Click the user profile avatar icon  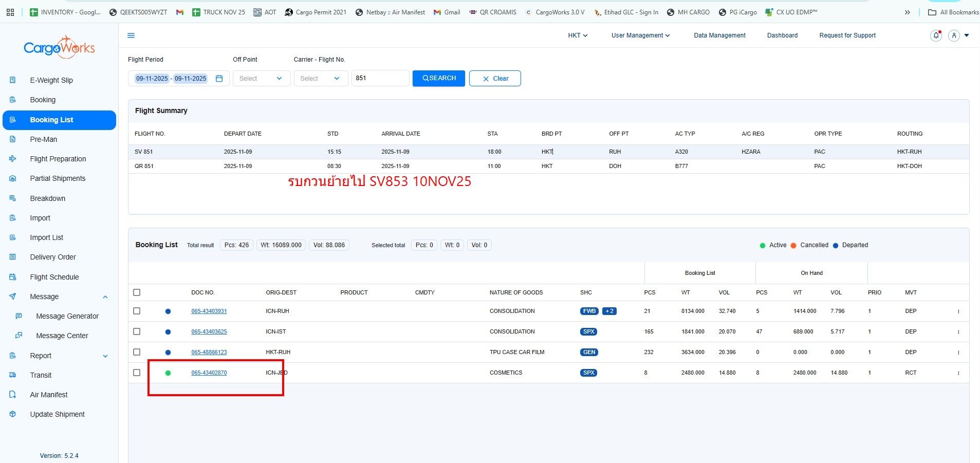point(954,35)
